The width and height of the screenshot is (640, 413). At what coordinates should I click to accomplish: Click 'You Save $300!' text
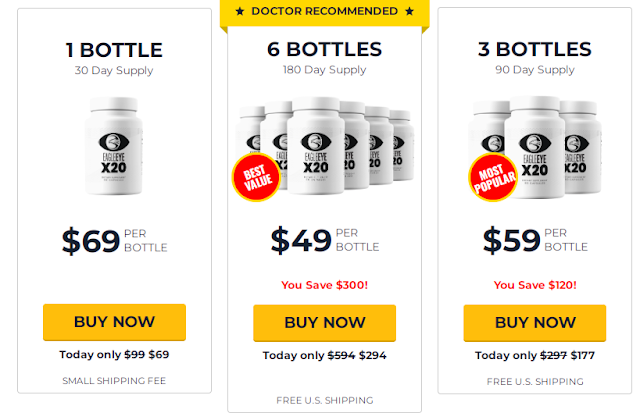pyautogui.click(x=324, y=285)
